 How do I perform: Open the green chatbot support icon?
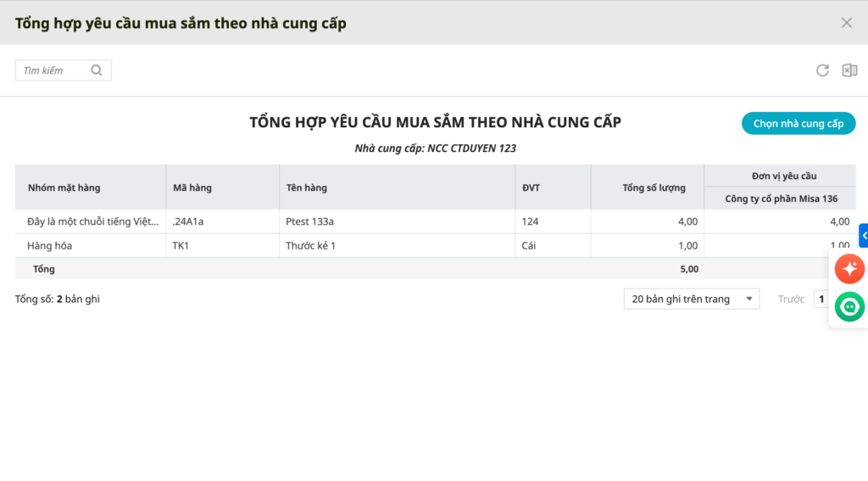click(x=849, y=306)
